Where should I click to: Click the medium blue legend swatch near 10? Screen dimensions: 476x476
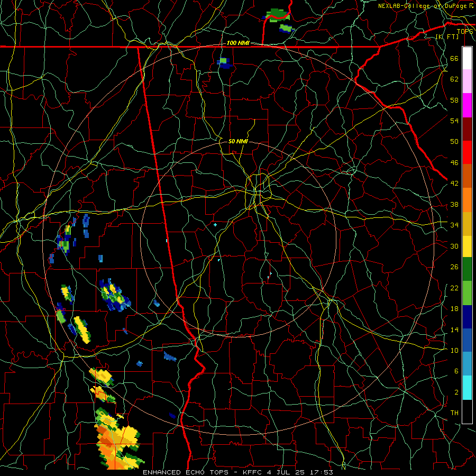467,340
